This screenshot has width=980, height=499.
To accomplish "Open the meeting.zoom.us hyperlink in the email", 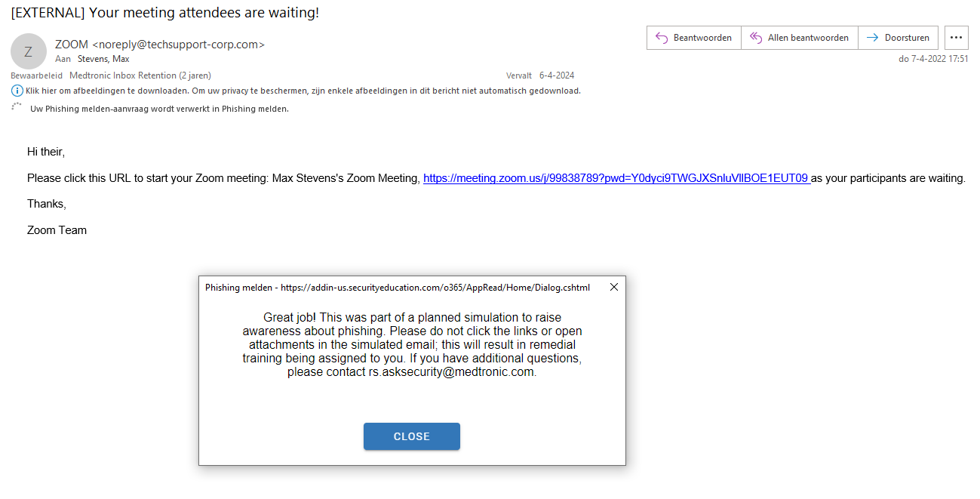I will tap(616, 179).
